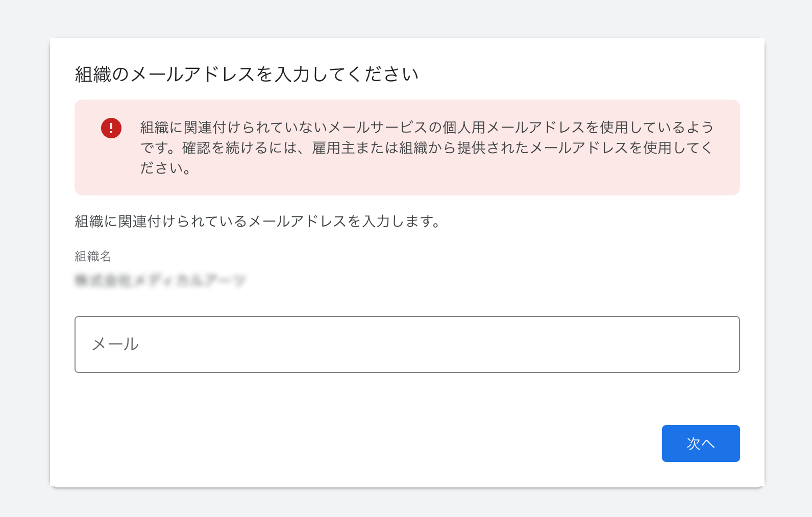Click the right end of the email field

(x=715, y=344)
